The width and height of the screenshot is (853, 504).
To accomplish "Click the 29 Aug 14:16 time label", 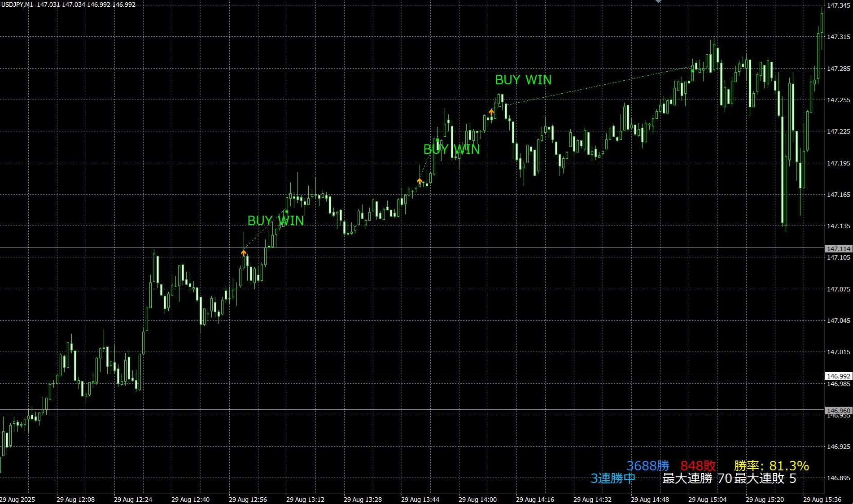I will pyautogui.click(x=535, y=500).
